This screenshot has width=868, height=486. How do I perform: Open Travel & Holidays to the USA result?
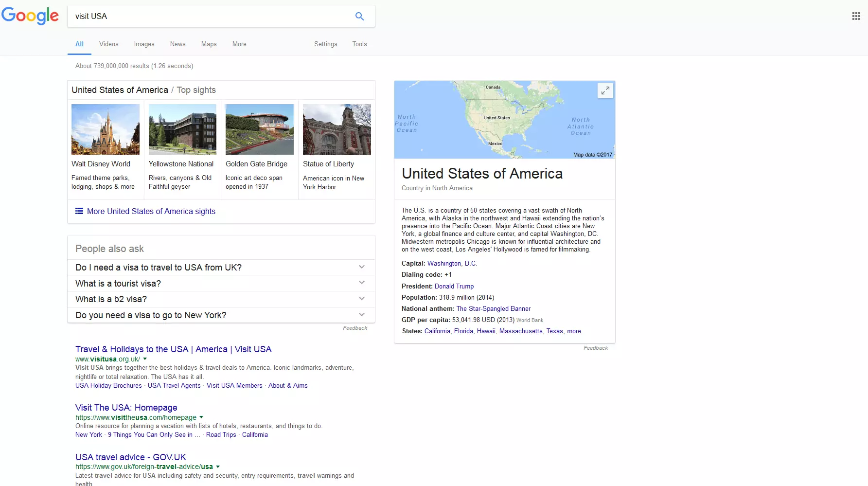click(173, 349)
